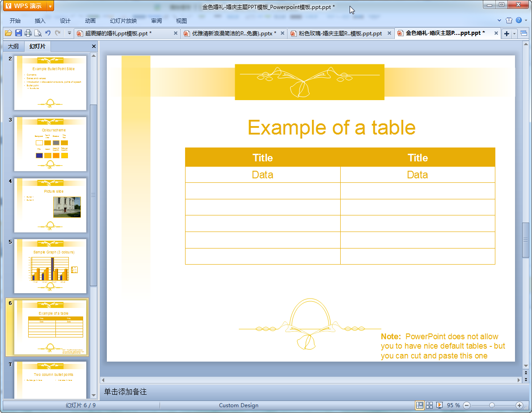Click the blue Help question mark icon
Image resolution: width=532 pixels, height=413 pixels.
pyautogui.click(x=519, y=21)
